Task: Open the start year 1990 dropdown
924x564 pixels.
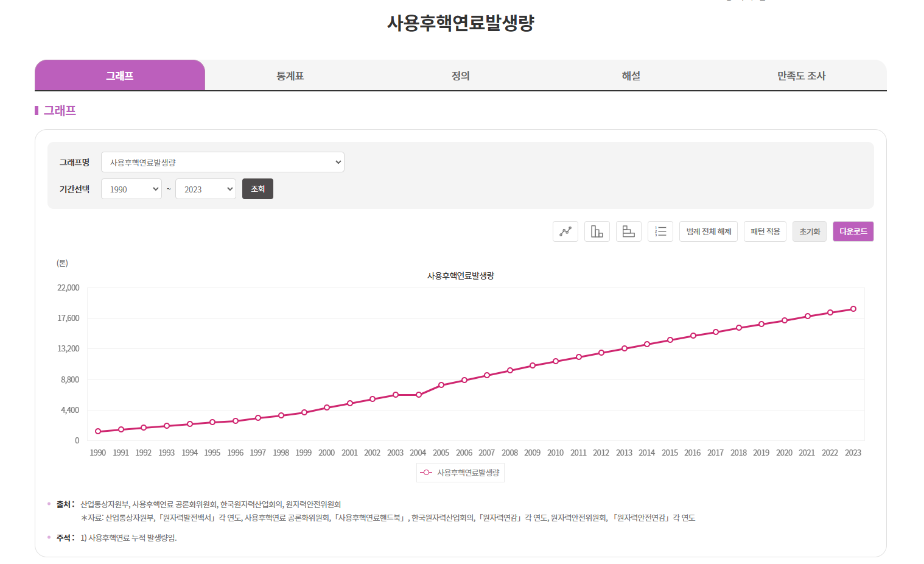Action: pos(131,189)
